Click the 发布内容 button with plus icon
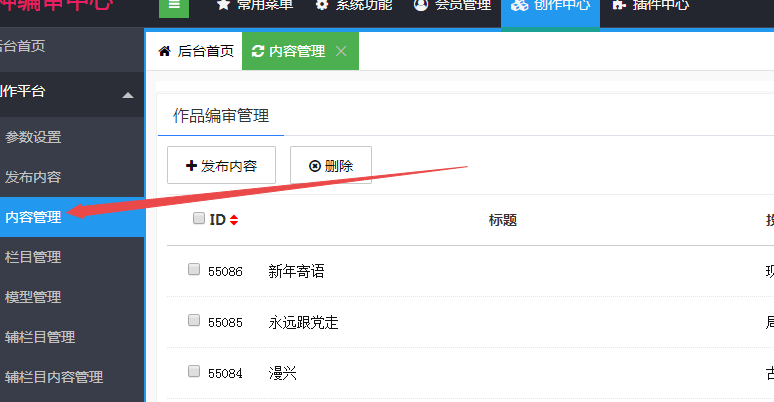 click(x=221, y=166)
